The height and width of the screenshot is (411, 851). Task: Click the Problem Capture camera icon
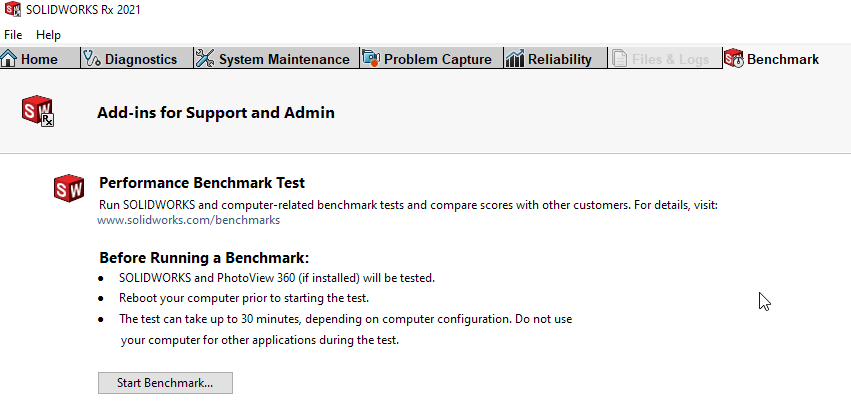tap(371, 59)
